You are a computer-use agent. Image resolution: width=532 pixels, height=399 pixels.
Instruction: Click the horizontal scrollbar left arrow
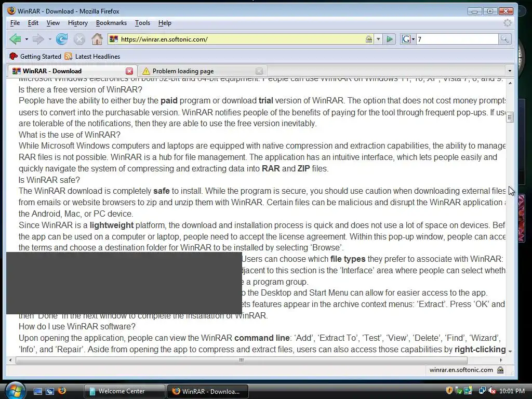point(10,360)
